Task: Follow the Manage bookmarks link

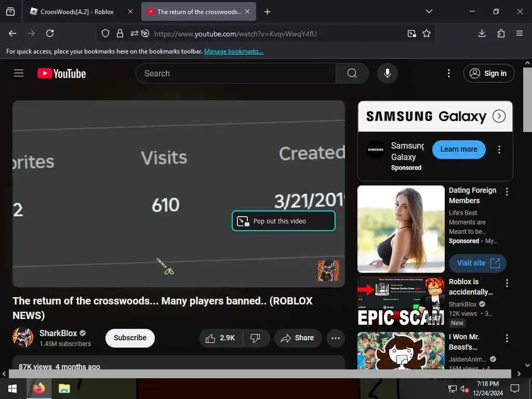Action: [233, 51]
